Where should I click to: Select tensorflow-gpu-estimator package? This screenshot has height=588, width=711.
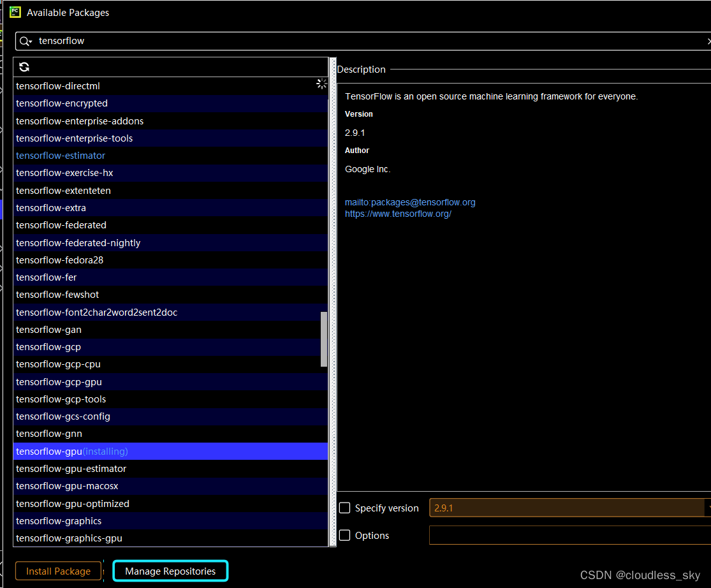(170, 468)
